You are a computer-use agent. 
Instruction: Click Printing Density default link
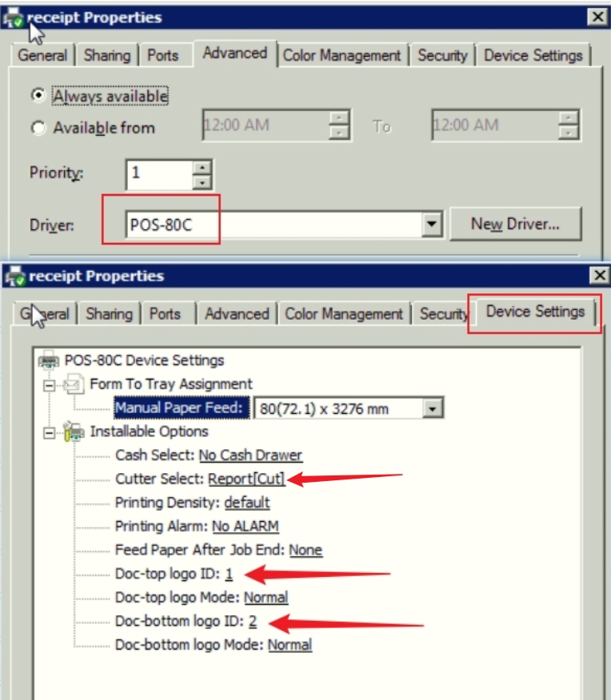247,503
